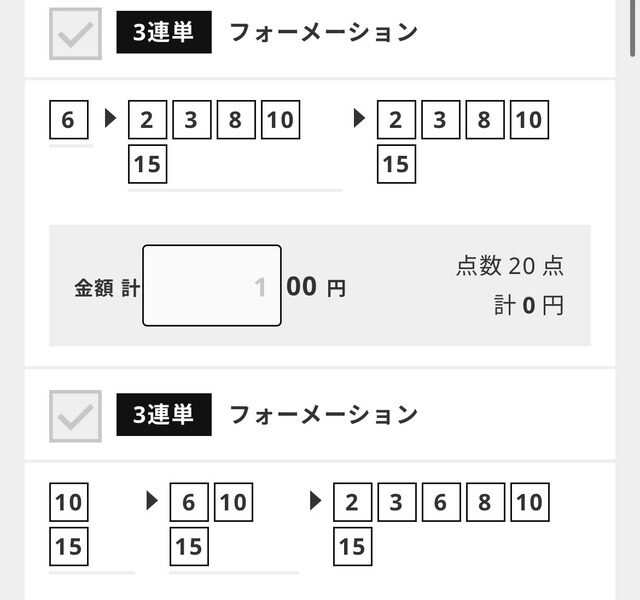Click the vertical scrollbar thumb
640x600 pixels.
click(633, 28)
